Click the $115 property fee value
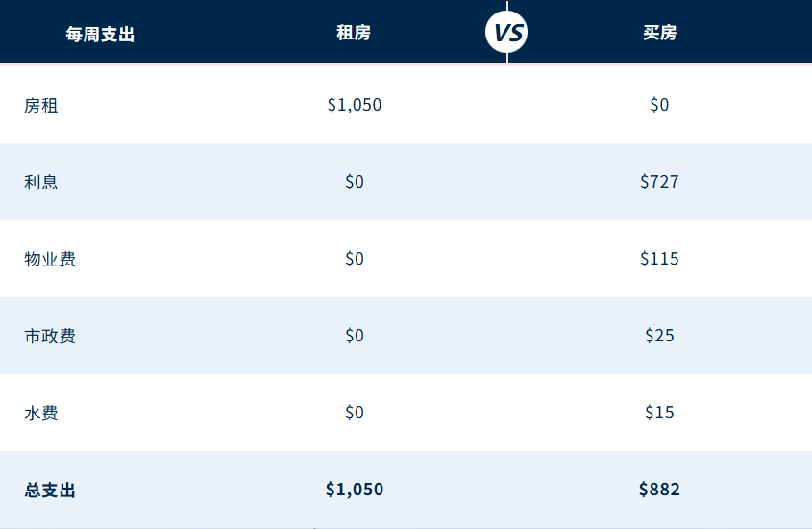Screen dimensions: 812x529 coord(659,259)
